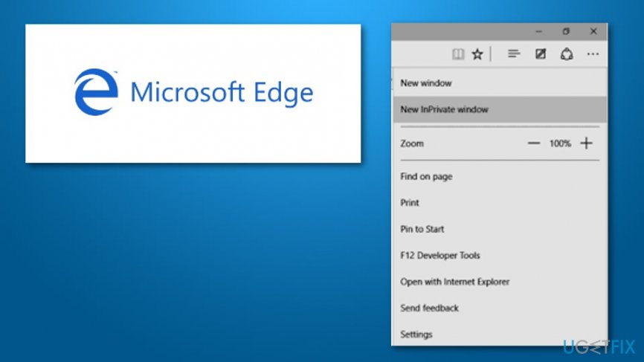Click the Microsoft Edge logo banner
Screen dimensions: 644x362
click(x=193, y=93)
